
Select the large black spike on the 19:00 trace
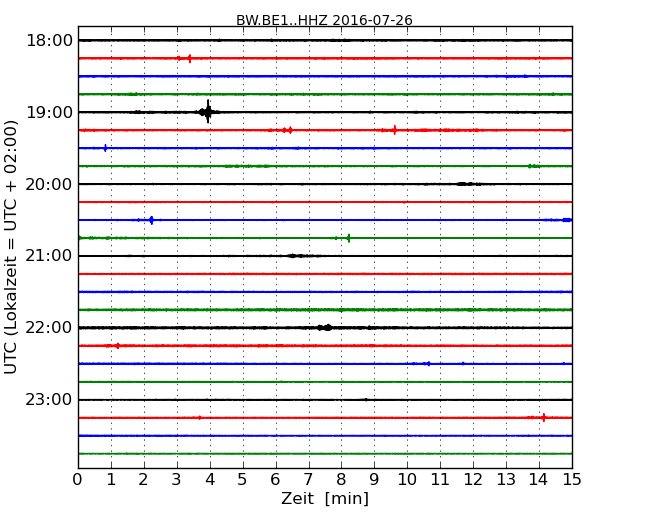(208, 112)
